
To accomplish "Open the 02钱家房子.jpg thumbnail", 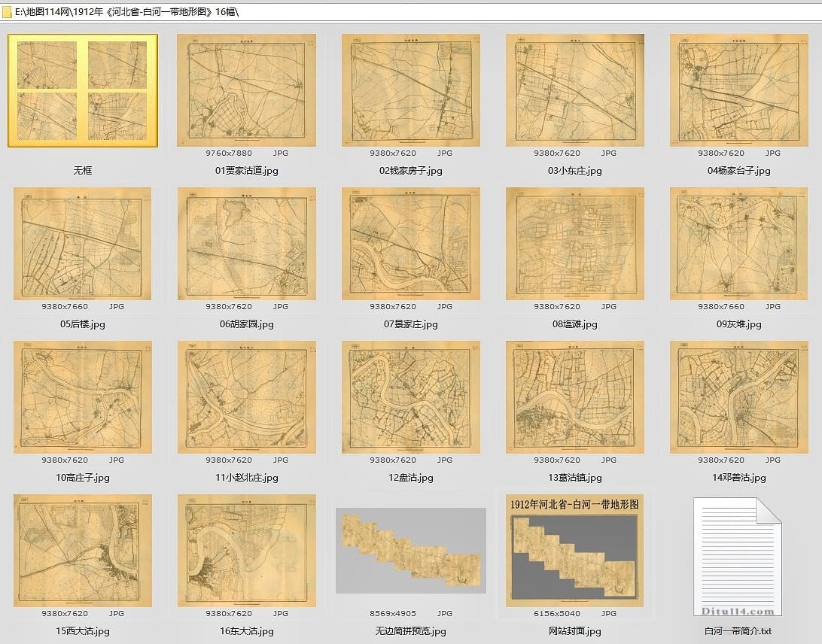I will [x=410, y=90].
